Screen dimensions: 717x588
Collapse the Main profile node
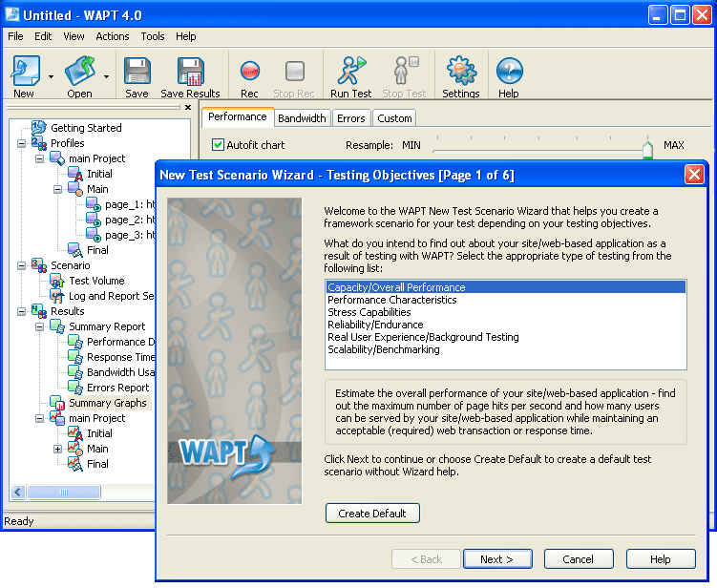pos(57,189)
